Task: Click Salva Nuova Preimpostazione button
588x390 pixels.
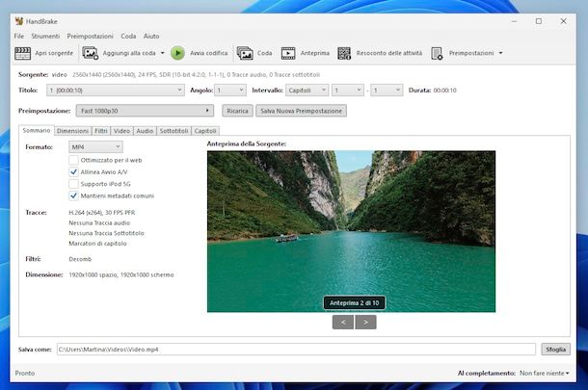Action: [x=301, y=111]
